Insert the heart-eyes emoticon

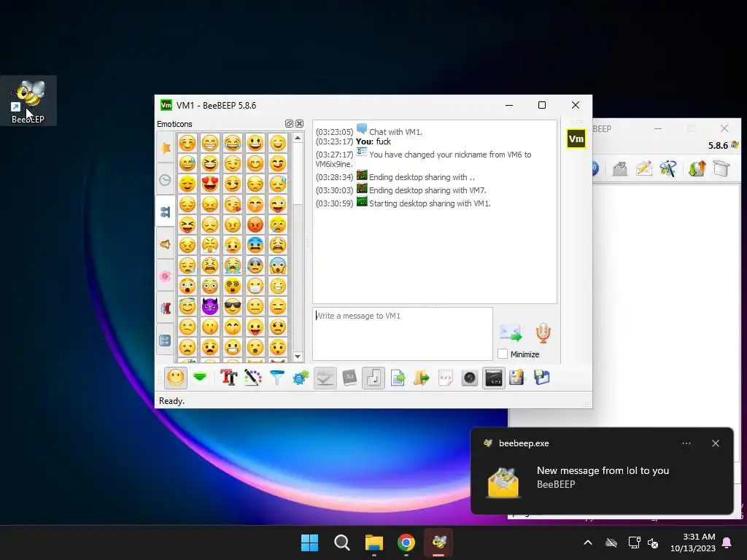coord(210,184)
